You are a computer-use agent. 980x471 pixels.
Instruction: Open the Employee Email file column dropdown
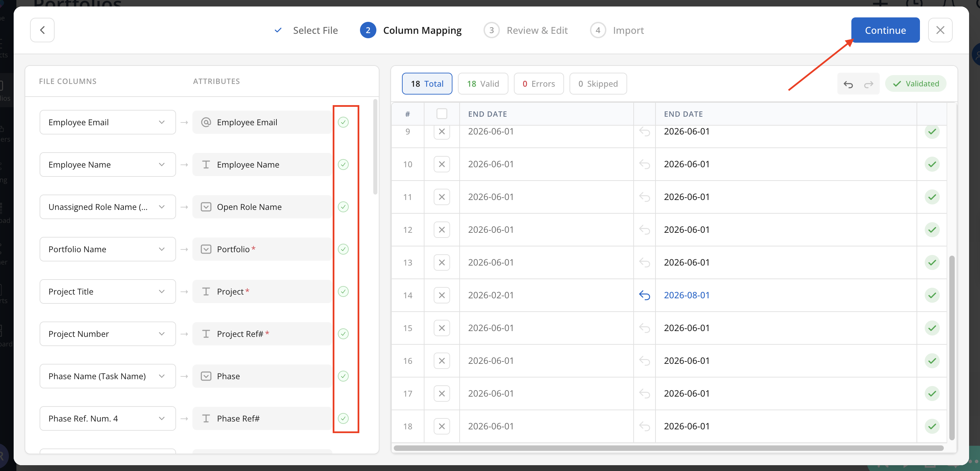[108, 122]
